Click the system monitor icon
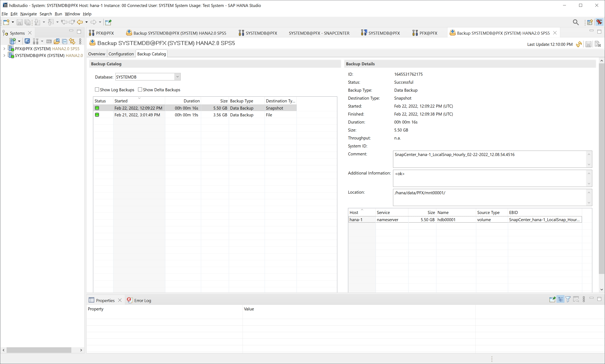 click(x=27, y=41)
